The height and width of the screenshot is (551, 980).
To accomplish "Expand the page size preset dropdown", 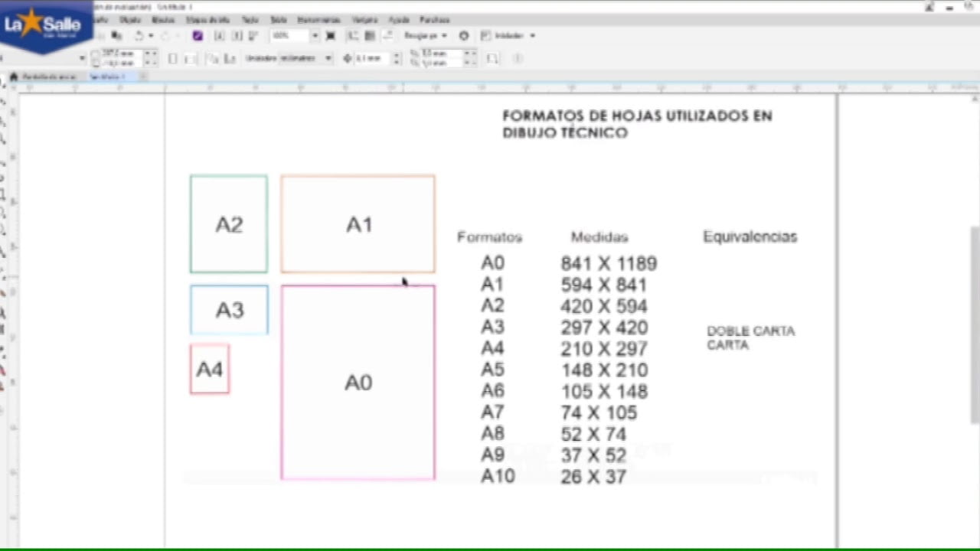I will pos(82,58).
